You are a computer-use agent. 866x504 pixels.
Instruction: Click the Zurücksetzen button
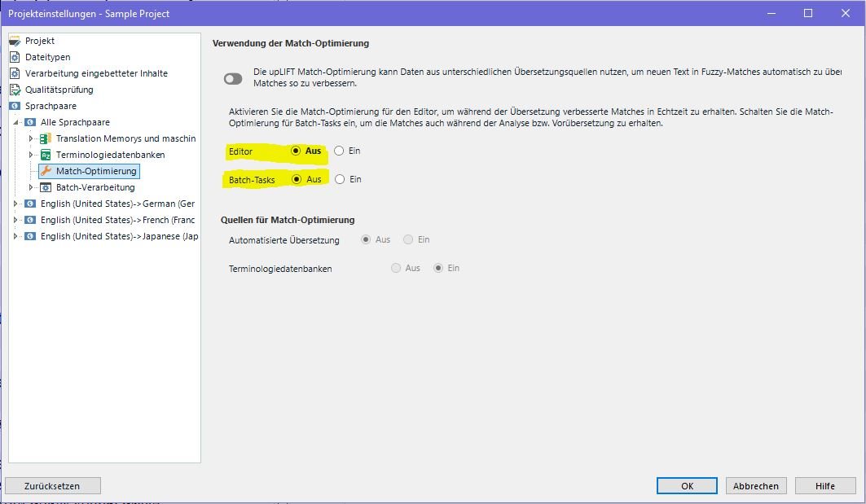(x=53, y=485)
